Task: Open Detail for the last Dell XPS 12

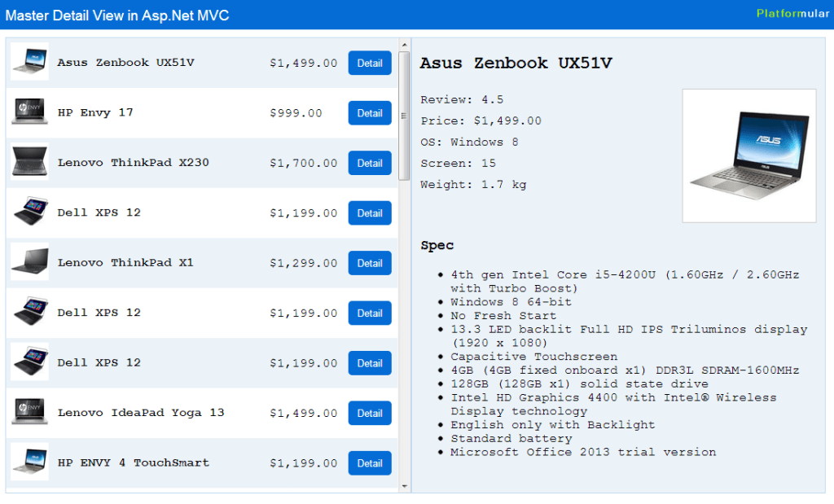Action: [x=370, y=363]
